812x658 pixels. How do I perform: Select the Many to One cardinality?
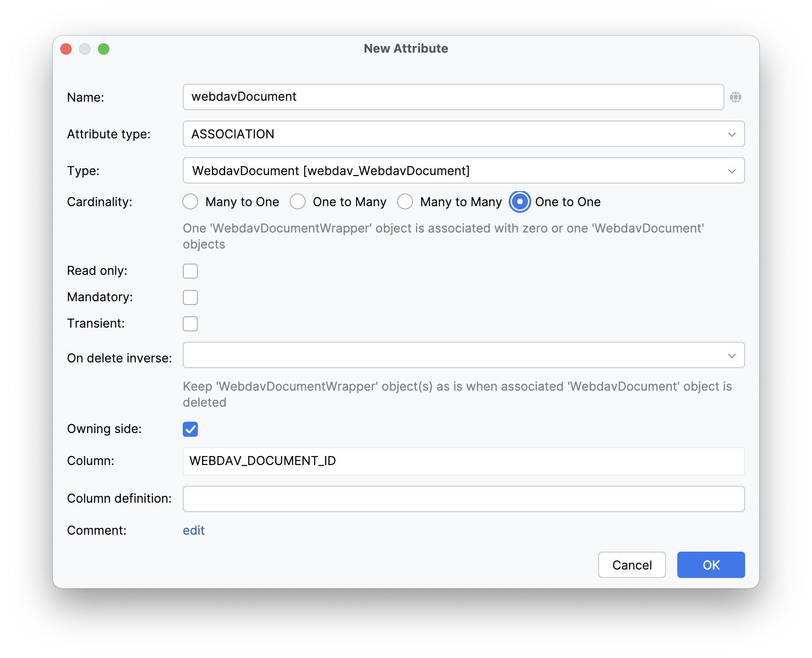(190, 201)
